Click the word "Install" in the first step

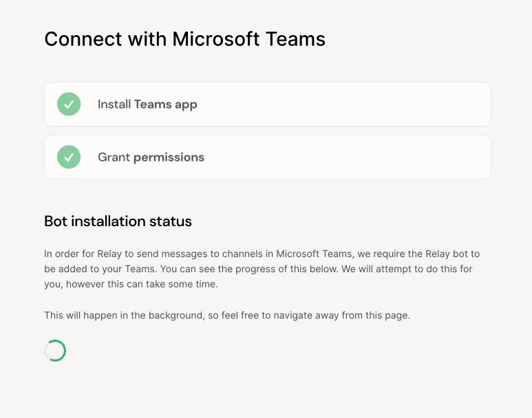tap(114, 104)
